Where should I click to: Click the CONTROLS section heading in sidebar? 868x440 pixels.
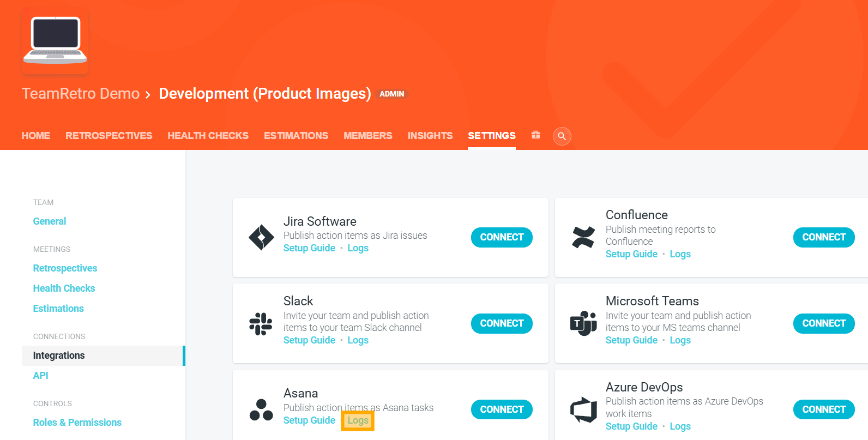[52, 403]
